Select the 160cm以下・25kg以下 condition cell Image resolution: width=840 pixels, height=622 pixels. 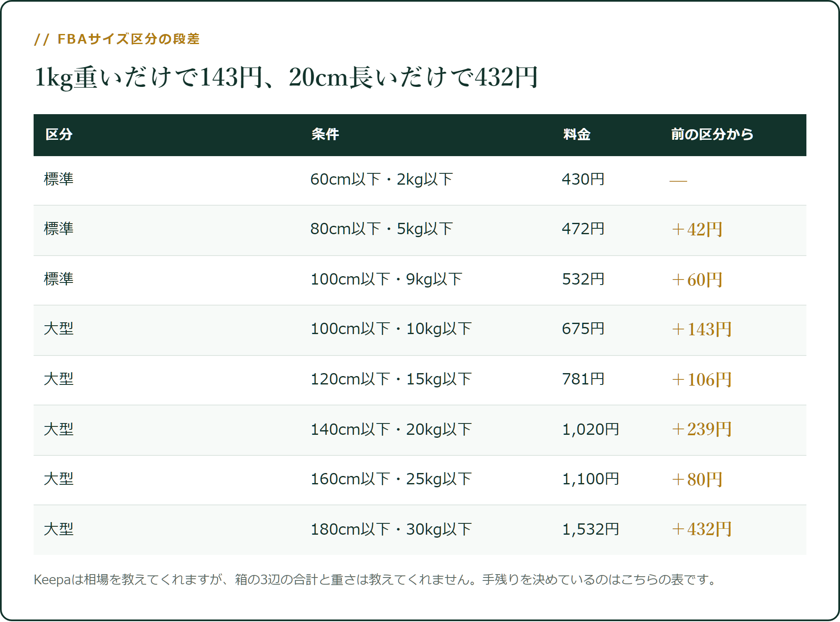coord(391,479)
